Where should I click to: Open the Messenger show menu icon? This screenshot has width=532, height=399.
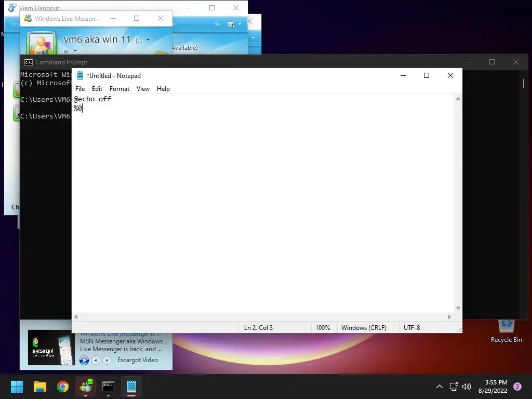231,24
